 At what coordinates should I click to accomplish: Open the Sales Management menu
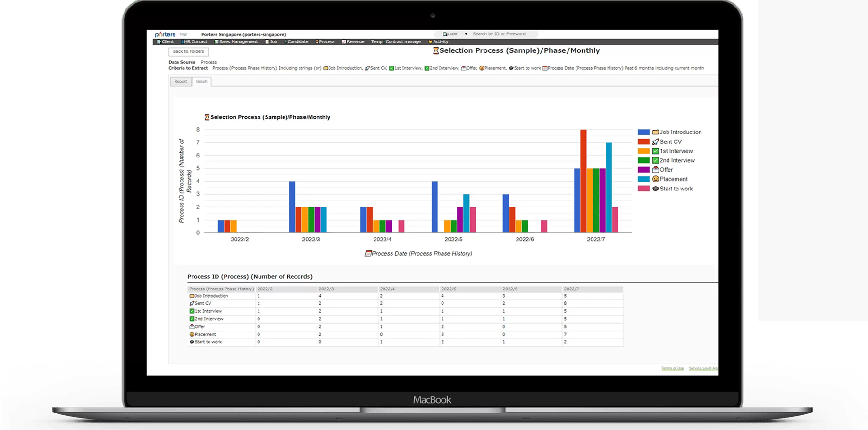236,42
